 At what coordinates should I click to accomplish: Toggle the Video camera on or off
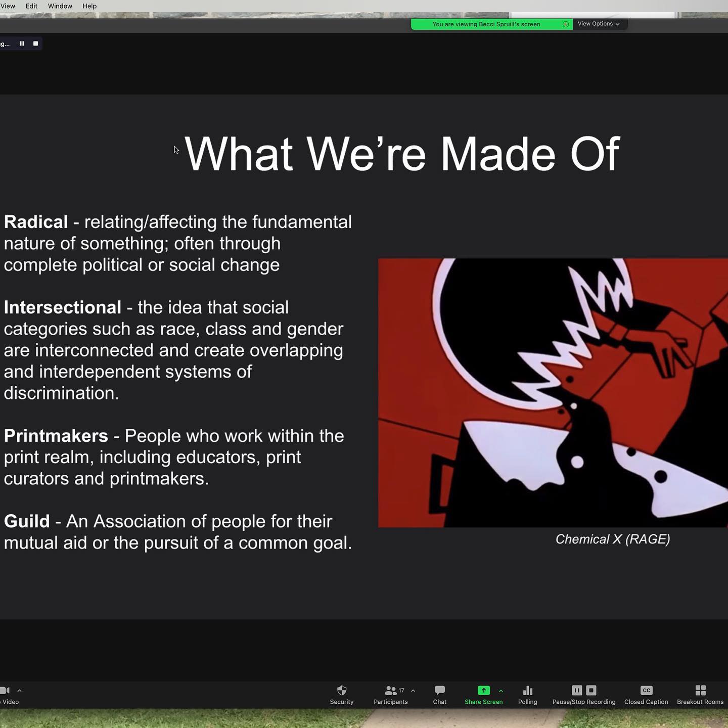(5, 691)
